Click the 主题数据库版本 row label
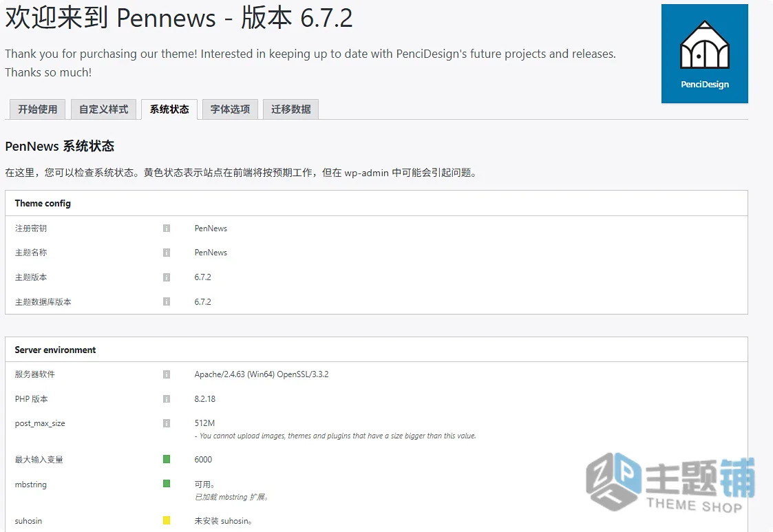The image size is (773, 532). click(43, 301)
